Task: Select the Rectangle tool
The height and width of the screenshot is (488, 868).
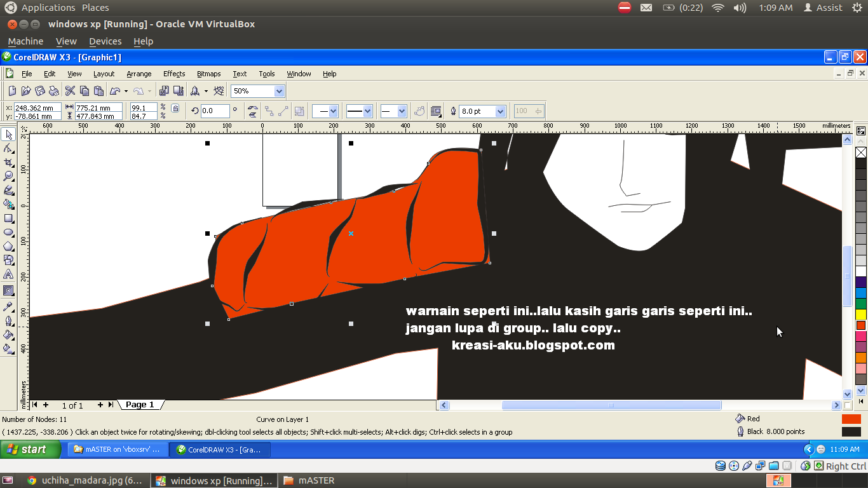Action: (x=8, y=218)
